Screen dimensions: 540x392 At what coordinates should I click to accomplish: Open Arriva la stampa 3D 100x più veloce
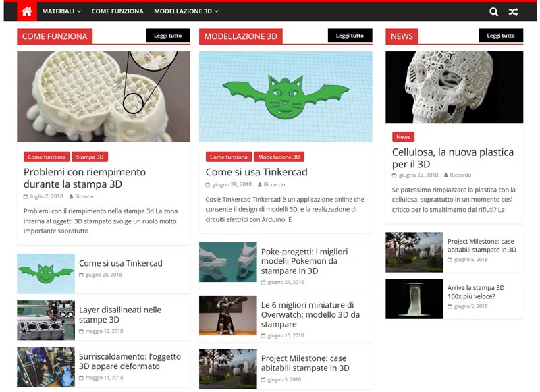[x=475, y=291]
